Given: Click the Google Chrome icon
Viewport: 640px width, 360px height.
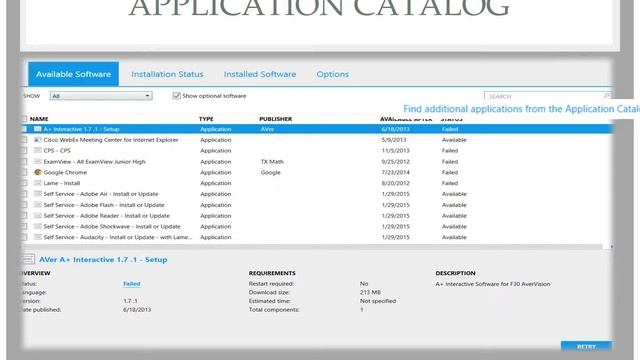Looking at the screenshot, I should coord(38,172).
